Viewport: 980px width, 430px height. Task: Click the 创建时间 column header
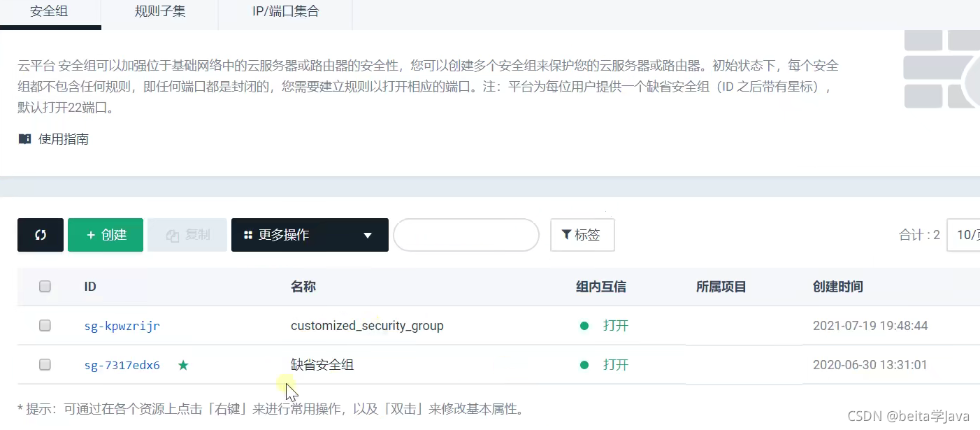(x=838, y=287)
